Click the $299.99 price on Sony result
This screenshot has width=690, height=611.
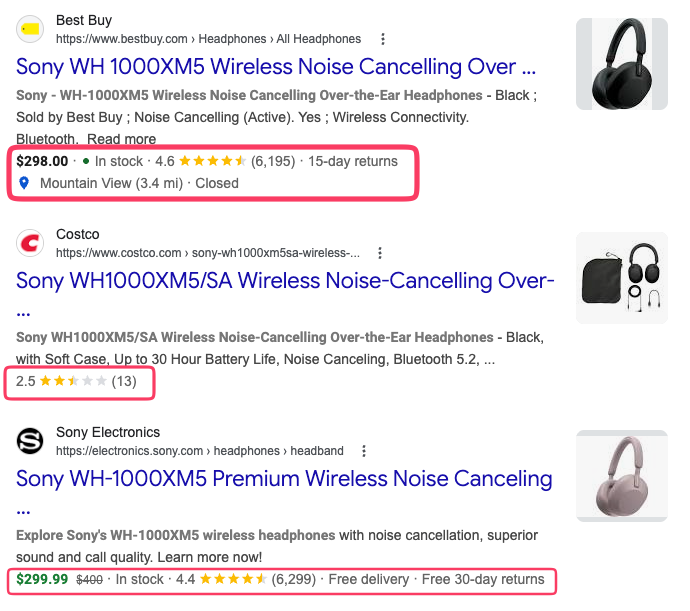click(x=42, y=579)
